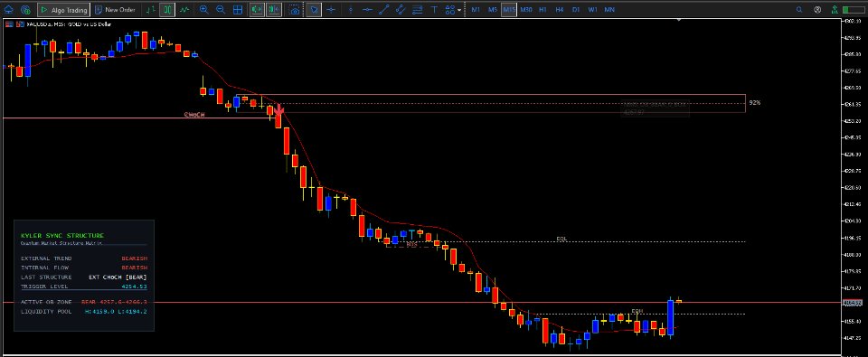
Task: Click the EXT CHoCH [BEAR] value
Action: pyautogui.click(x=118, y=277)
